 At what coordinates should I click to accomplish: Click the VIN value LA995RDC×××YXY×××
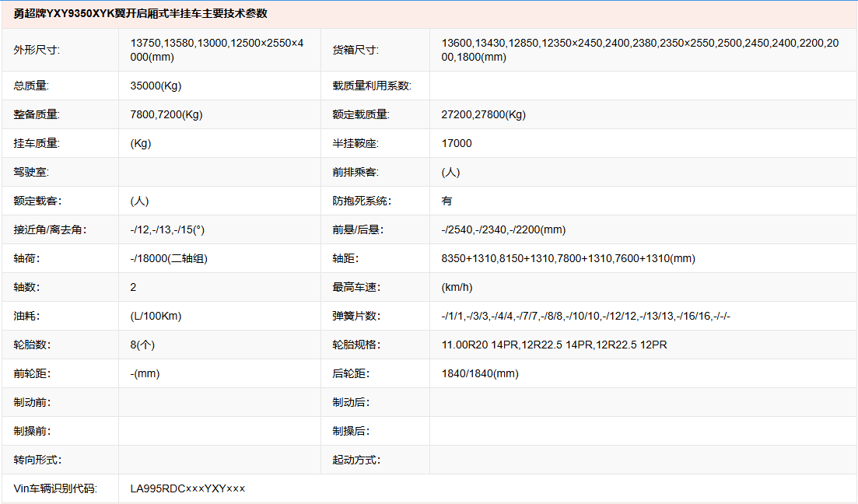tap(187, 488)
